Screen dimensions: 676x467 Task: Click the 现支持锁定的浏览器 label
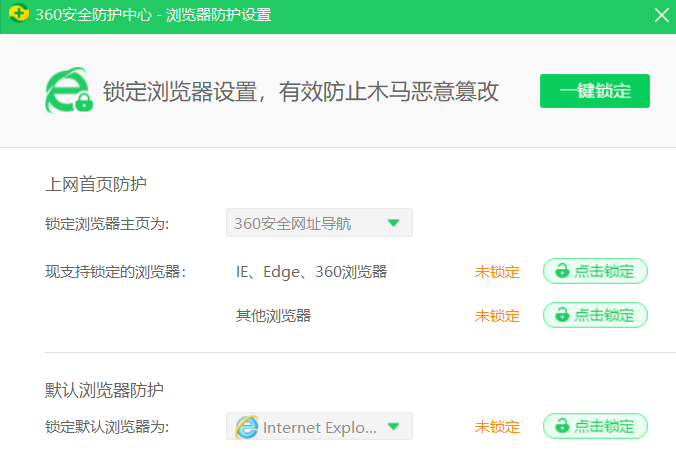pyautogui.click(x=116, y=272)
